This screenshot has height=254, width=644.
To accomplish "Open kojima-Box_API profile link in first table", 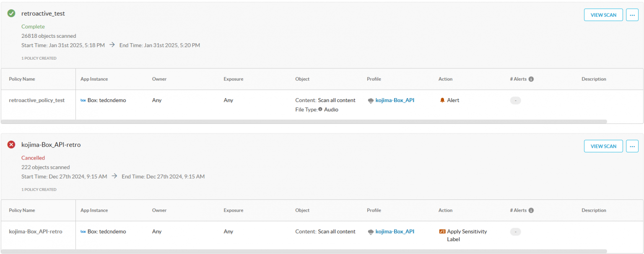I will coord(395,100).
